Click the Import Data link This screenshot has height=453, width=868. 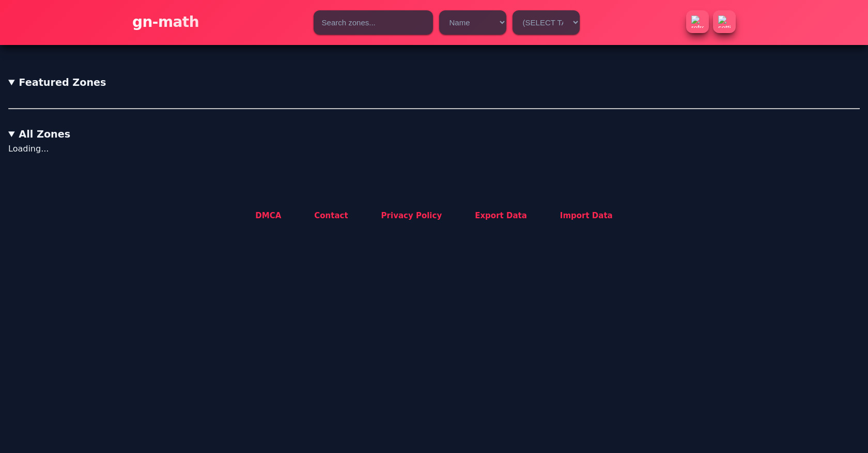[586, 216]
